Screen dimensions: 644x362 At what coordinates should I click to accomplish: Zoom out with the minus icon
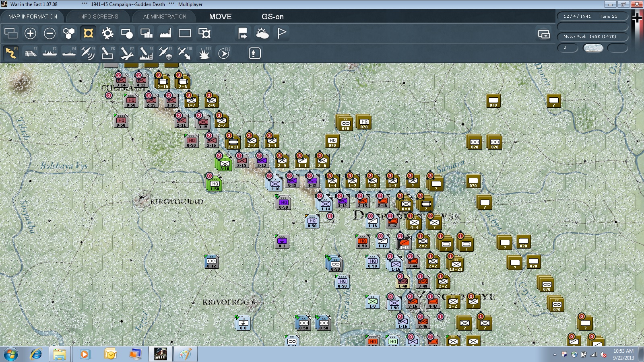tap(50, 33)
